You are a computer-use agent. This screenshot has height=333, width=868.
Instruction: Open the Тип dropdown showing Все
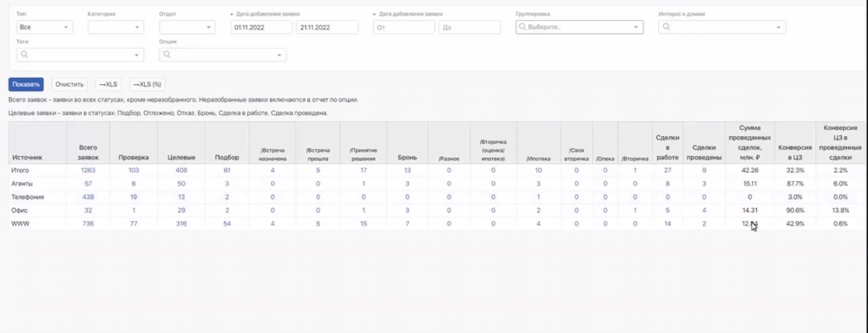coord(45,27)
